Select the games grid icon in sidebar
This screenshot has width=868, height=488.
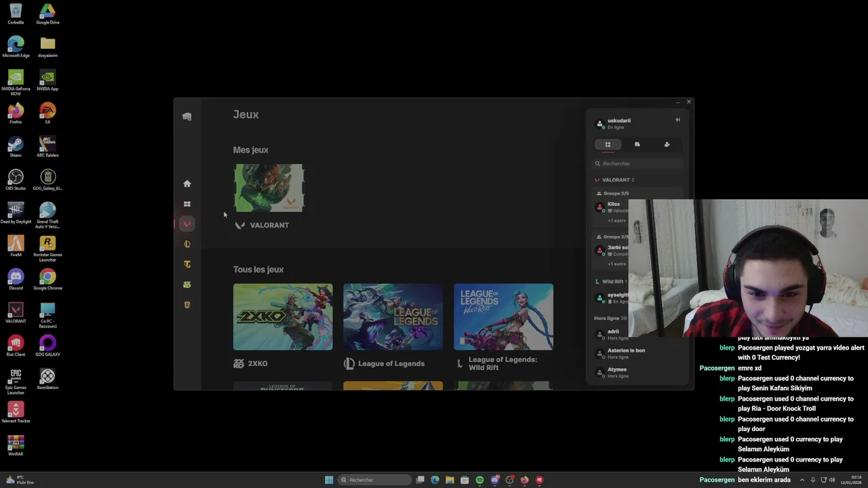pyautogui.click(x=187, y=204)
